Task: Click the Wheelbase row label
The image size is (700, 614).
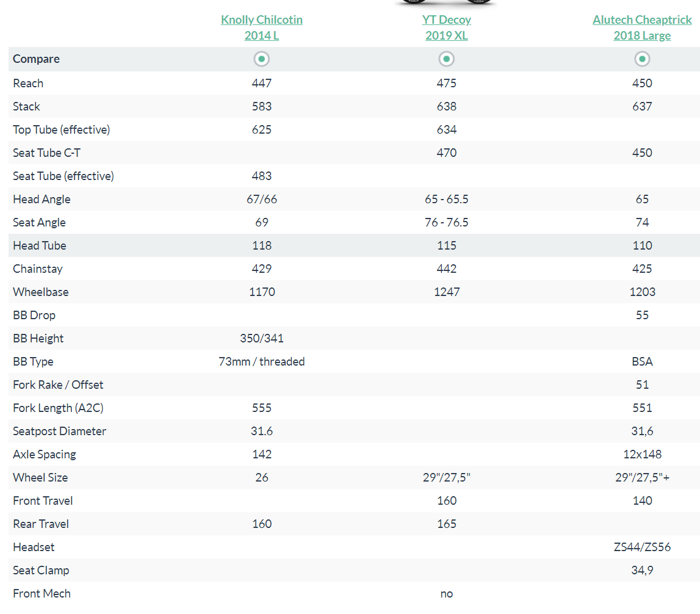Action: click(x=41, y=292)
